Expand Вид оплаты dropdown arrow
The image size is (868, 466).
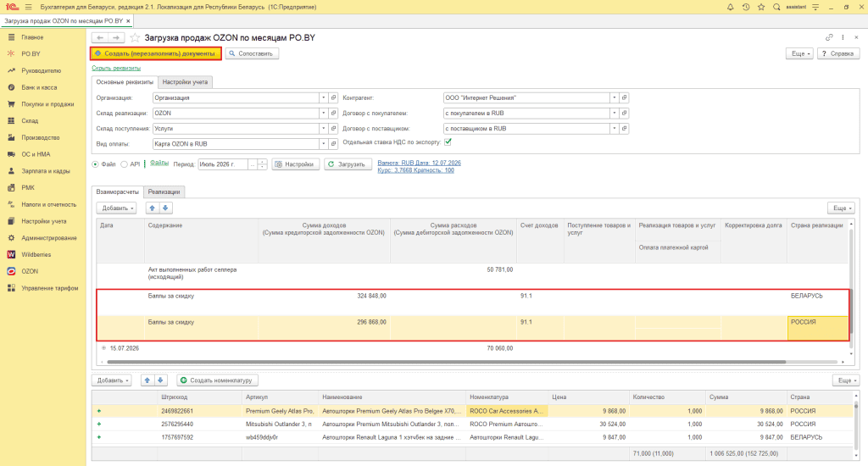tap(323, 144)
